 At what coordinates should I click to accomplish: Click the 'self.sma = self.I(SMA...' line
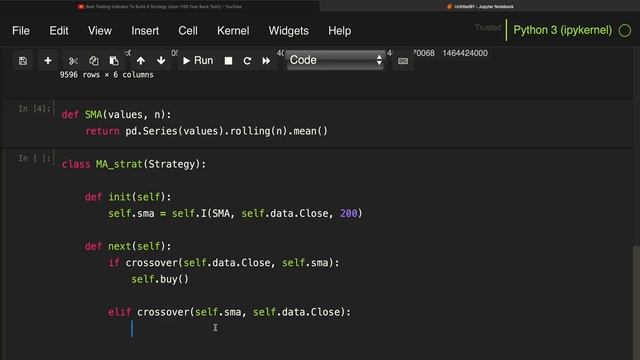coord(235,213)
